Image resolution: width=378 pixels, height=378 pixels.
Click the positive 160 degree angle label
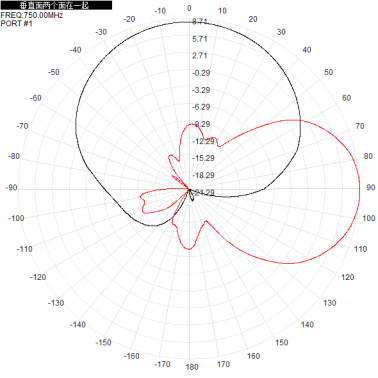(253, 356)
